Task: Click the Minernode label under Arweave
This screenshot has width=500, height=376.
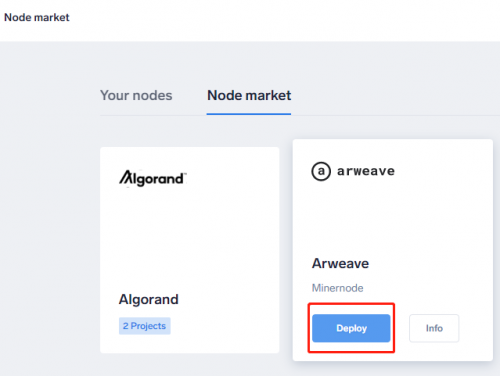Action: point(337,288)
